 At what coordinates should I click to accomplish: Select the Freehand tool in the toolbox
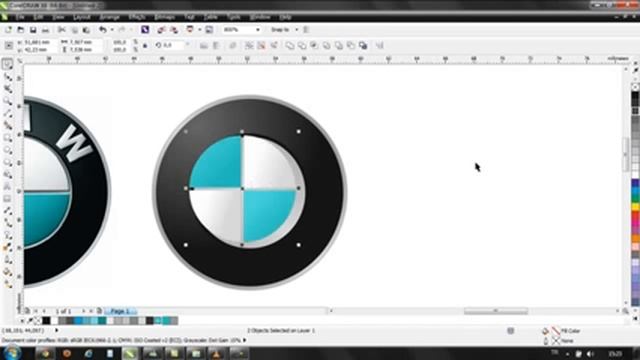[7, 113]
